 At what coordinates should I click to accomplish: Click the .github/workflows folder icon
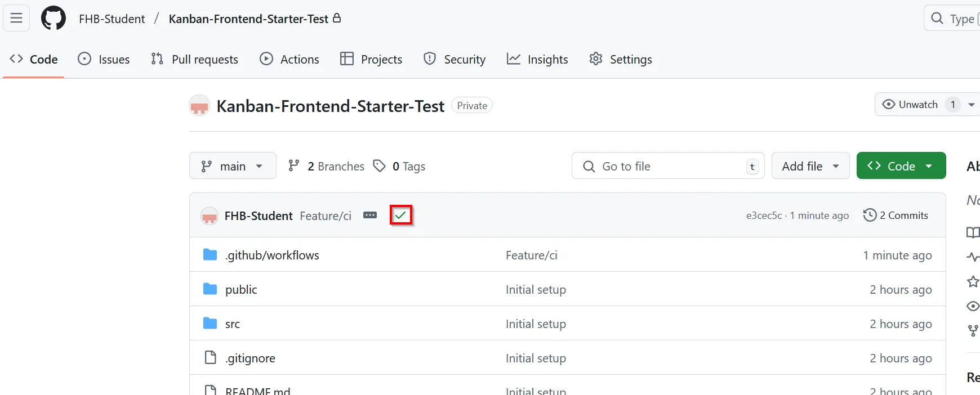210,255
